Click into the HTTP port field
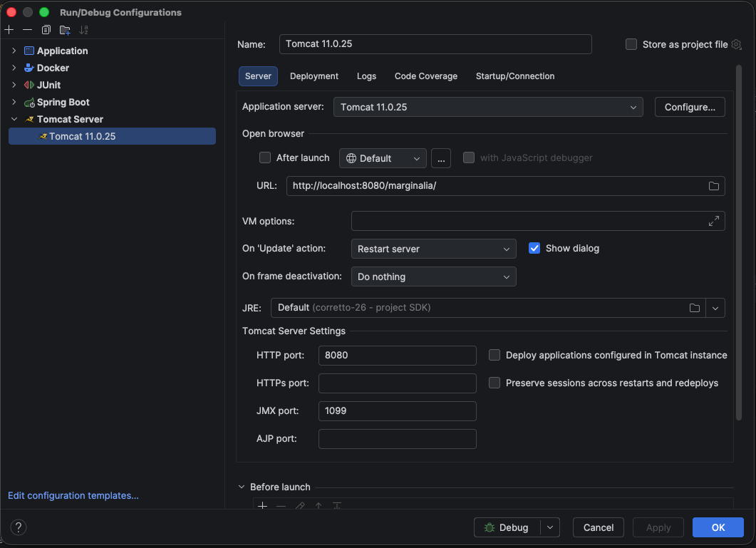 398,356
